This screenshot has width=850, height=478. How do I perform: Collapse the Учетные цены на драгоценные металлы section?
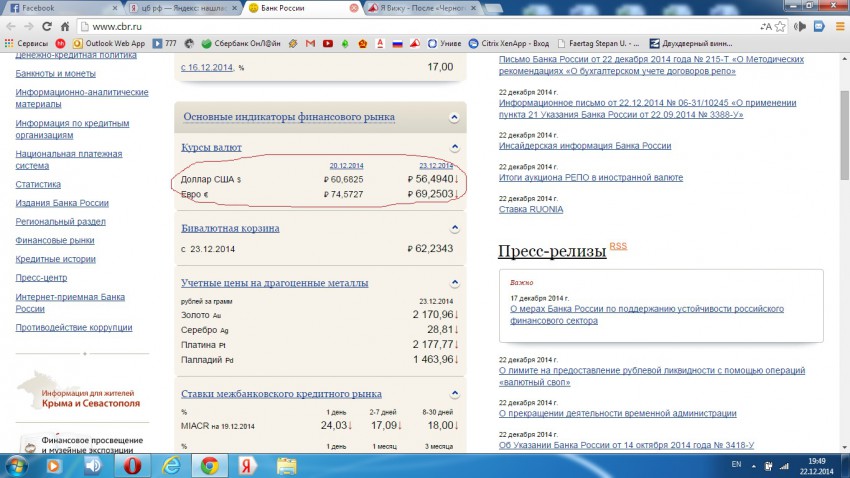[455, 283]
